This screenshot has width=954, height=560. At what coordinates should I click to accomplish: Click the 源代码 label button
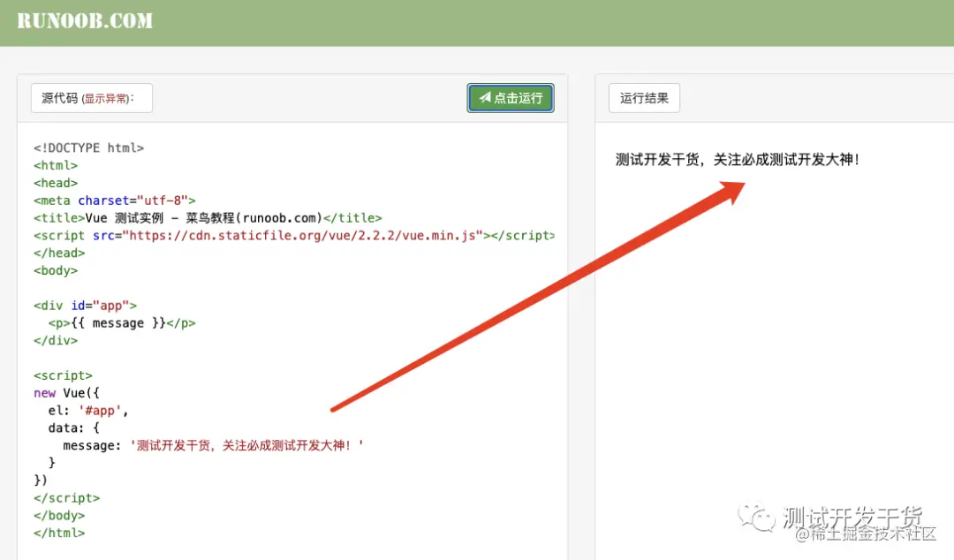(x=91, y=98)
